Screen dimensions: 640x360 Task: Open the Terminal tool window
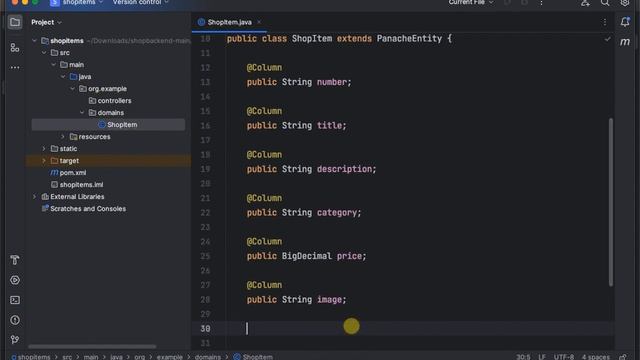(x=15, y=300)
